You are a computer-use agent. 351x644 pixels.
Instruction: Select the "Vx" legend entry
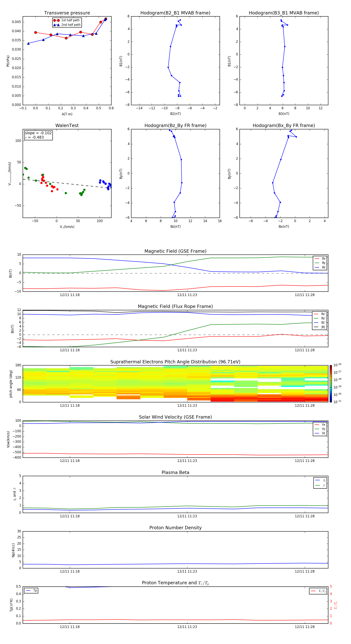[x=320, y=425]
